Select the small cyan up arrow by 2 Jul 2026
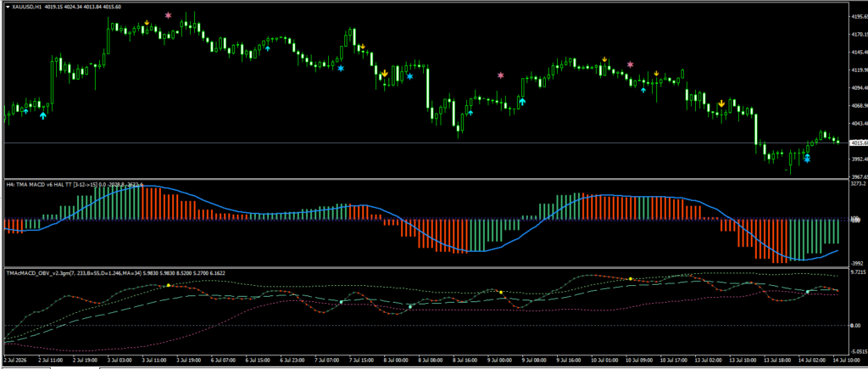The height and width of the screenshot is (369, 868). 25,111
